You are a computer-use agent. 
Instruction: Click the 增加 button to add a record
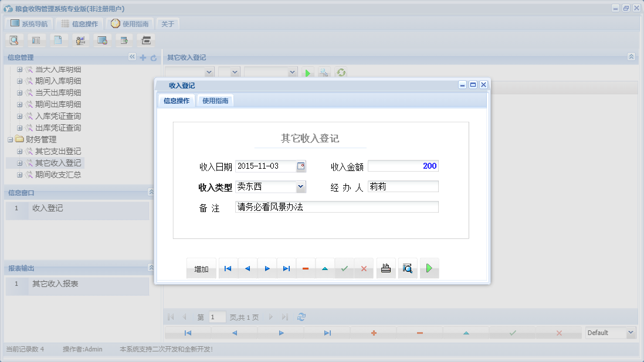pos(201,268)
